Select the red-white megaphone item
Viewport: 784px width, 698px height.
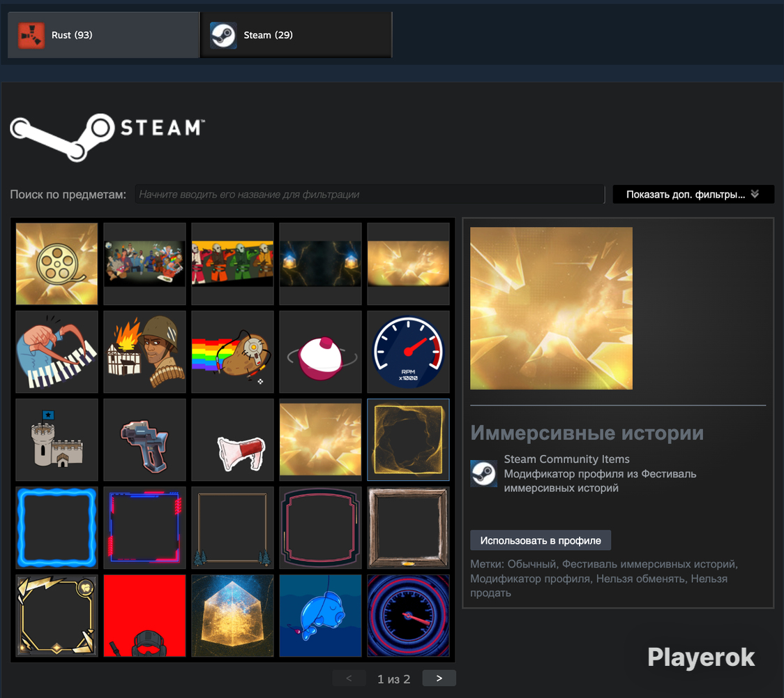(x=232, y=440)
